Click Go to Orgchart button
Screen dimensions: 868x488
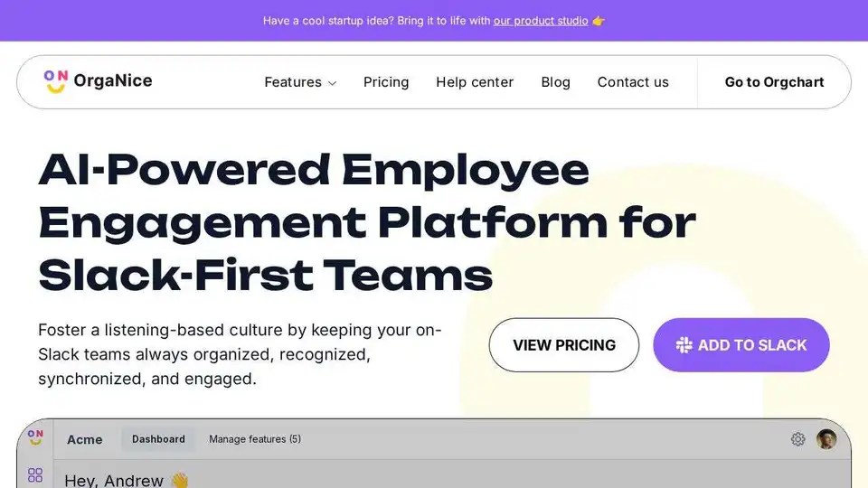(x=774, y=82)
